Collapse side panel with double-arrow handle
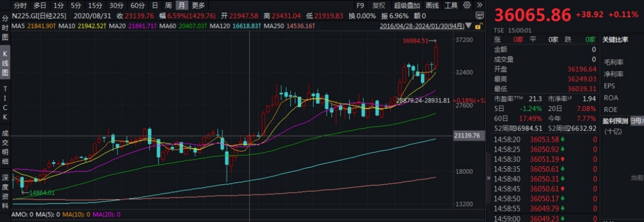Screen dimensions: 644x222 click(x=488, y=178)
